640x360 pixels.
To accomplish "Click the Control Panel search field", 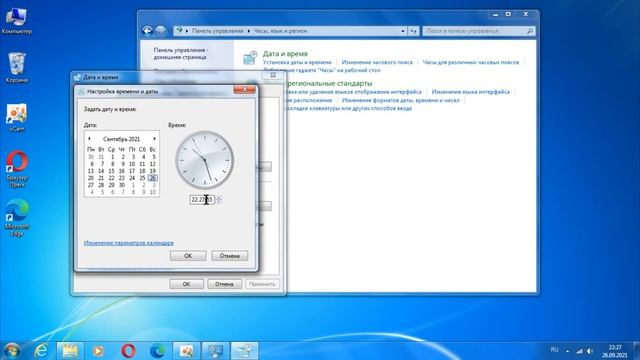I will coord(478,31).
